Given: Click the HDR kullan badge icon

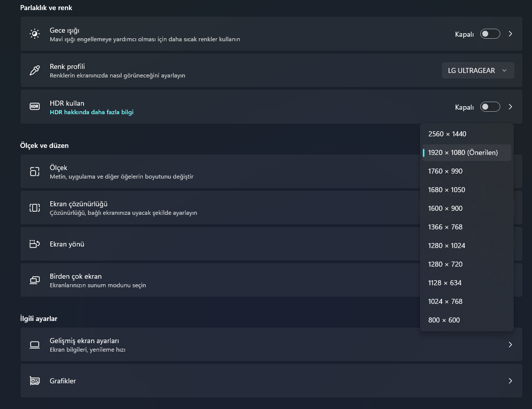Looking at the screenshot, I should pos(35,107).
